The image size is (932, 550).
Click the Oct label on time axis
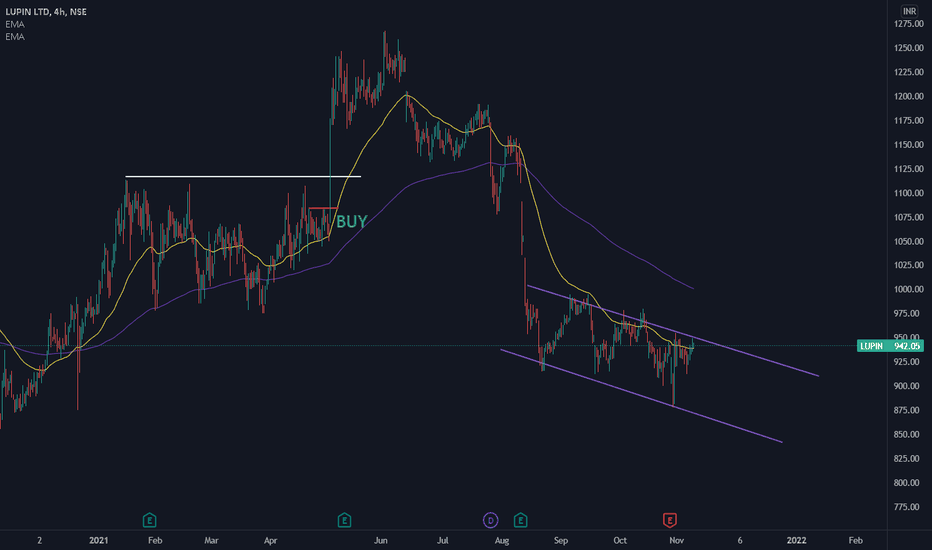click(x=620, y=540)
